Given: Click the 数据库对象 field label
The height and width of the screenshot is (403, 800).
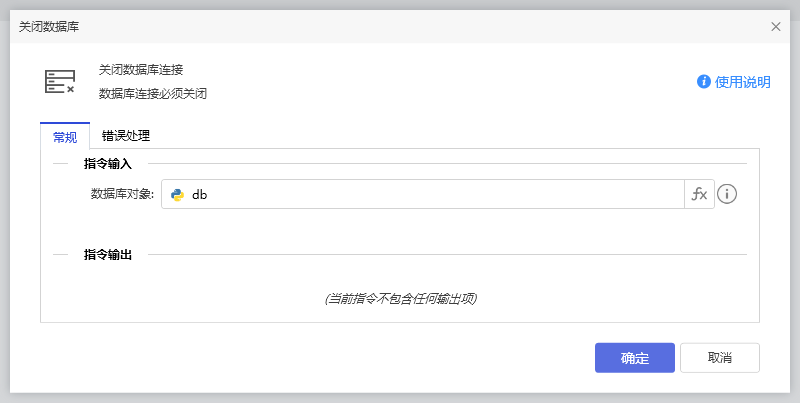Looking at the screenshot, I should click(x=122, y=195).
